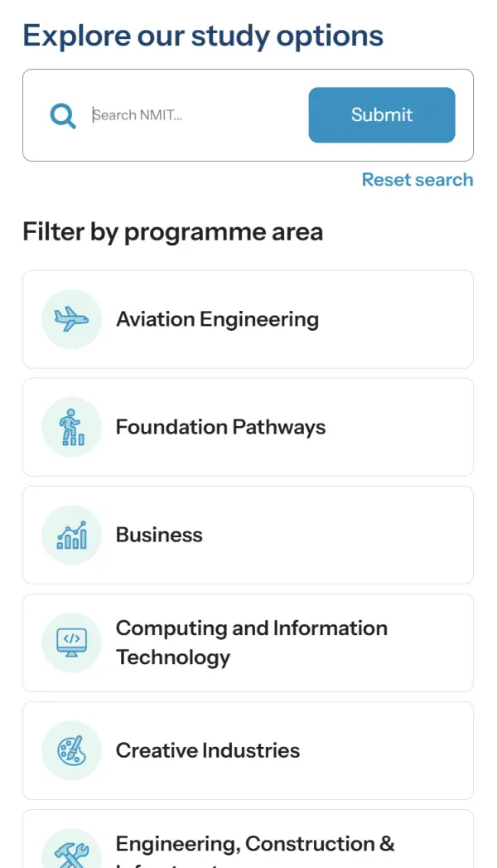Select the bar chart icon beside Business
The width and height of the screenshot is (497, 868).
(x=70, y=535)
